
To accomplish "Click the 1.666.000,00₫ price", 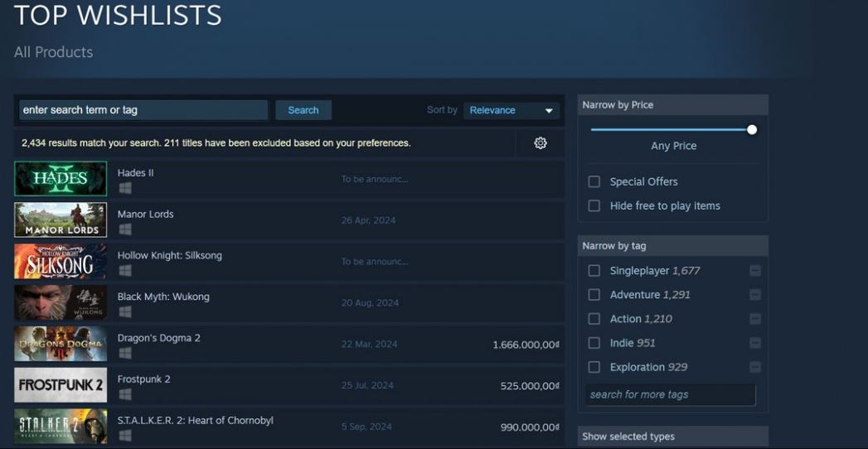I will (x=526, y=345).
